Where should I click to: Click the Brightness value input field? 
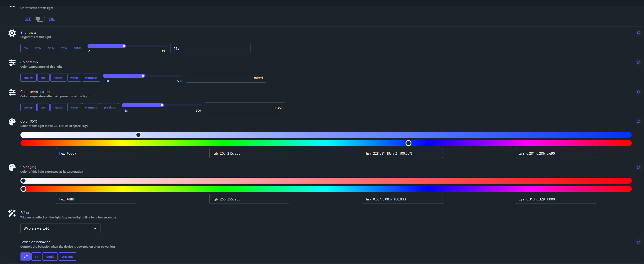210,48
